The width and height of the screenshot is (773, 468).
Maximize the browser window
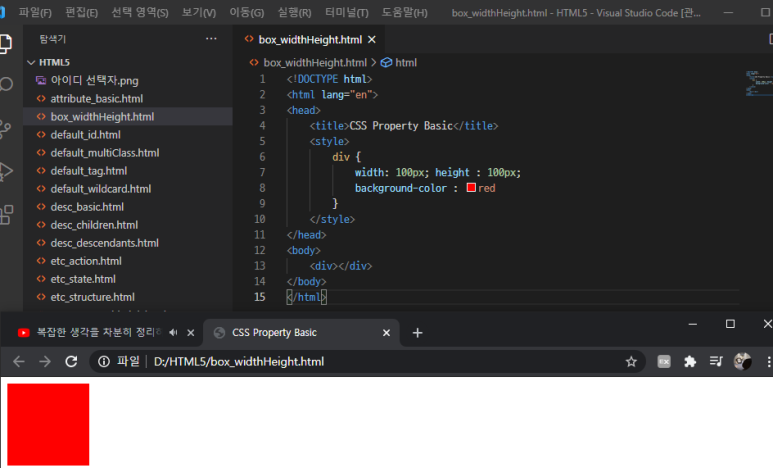coord(730,324)
